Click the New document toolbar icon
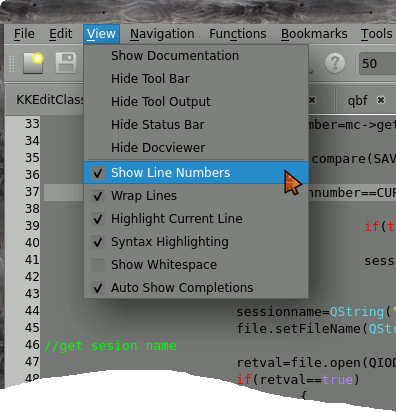 coord(33,63)
